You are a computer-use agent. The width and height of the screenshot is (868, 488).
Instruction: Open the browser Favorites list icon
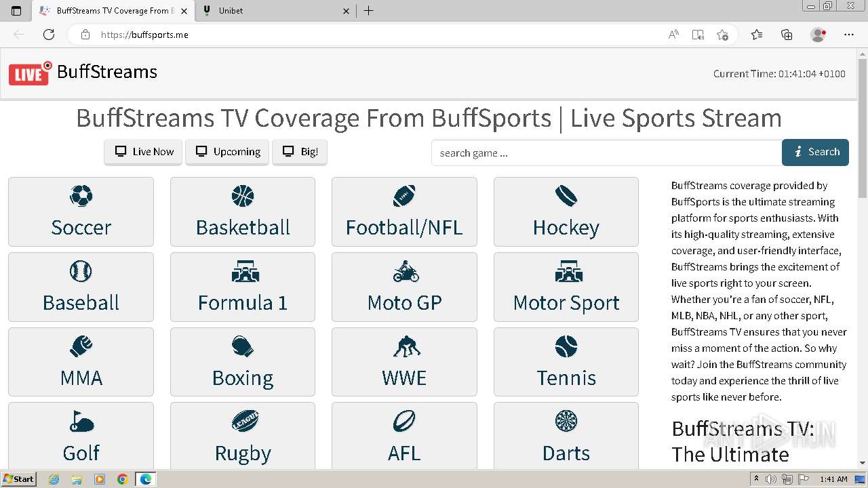pos(757,35)
